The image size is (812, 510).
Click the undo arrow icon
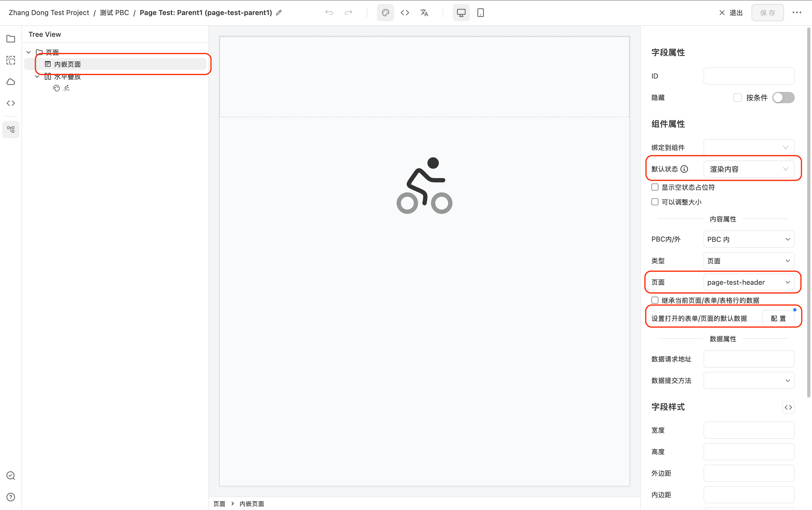pyautogui.click(x=329, y=13)
